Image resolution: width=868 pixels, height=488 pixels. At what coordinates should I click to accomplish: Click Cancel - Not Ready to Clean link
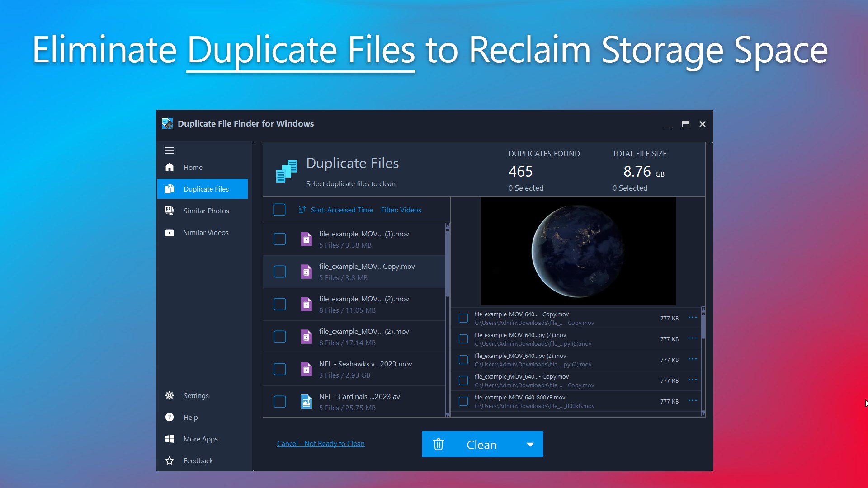tap(321, 444)
